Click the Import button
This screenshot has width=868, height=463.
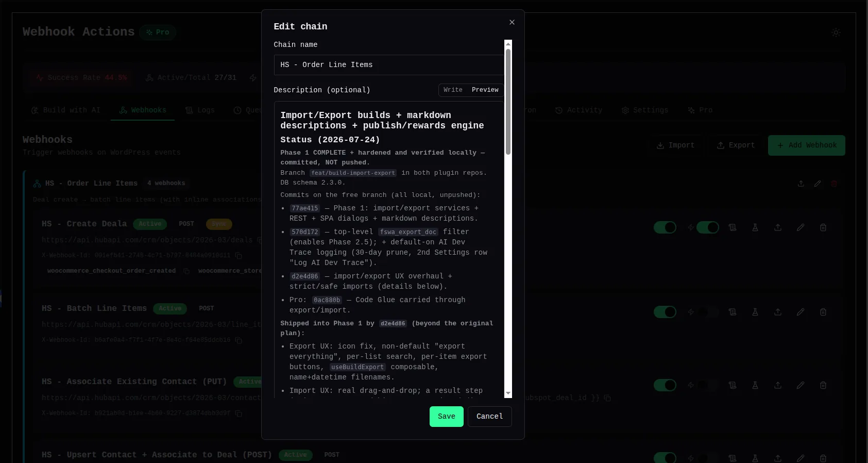click(x=675, y=145)
